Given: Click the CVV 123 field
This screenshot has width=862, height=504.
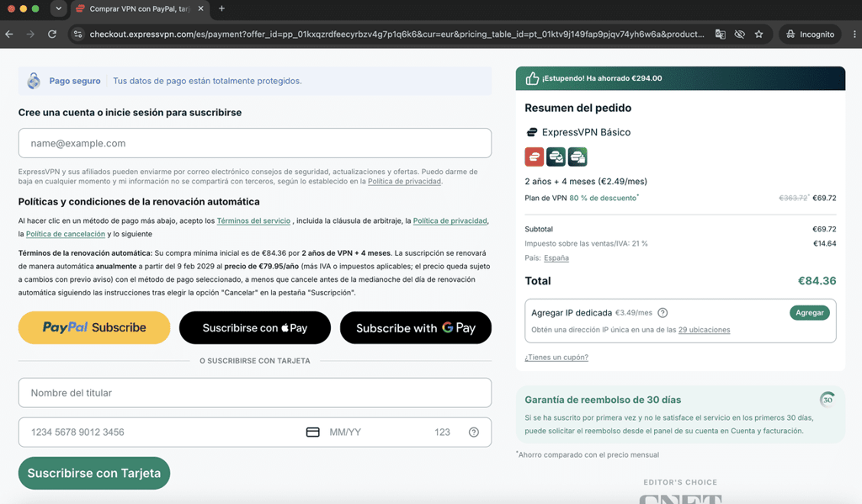Looking at the screenshot, I should pyautogui.click(x=442, y=432).
